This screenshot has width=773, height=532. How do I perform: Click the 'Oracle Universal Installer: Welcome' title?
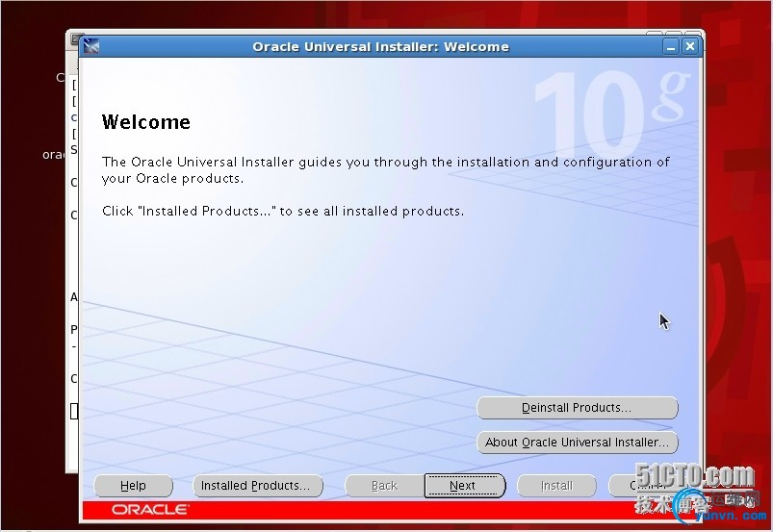380,47
